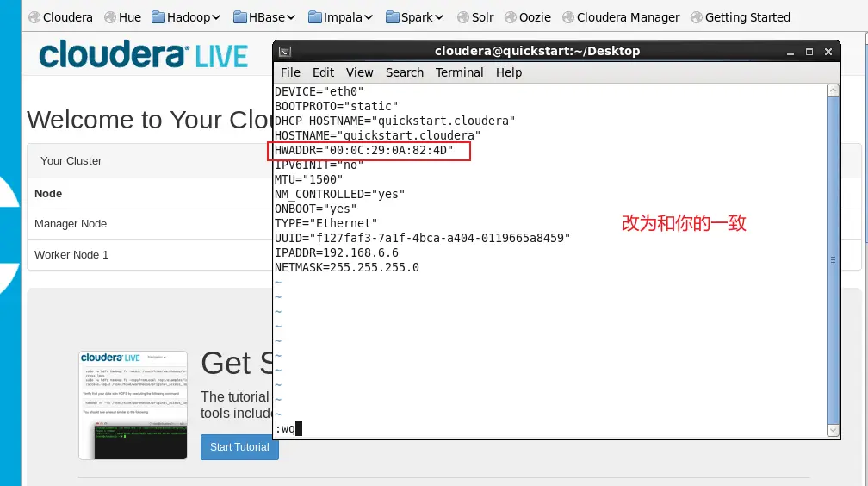The width and height of the screenshot is (868, 486).
Task: Click the MTU="1500" line
Action: point(309,179)
